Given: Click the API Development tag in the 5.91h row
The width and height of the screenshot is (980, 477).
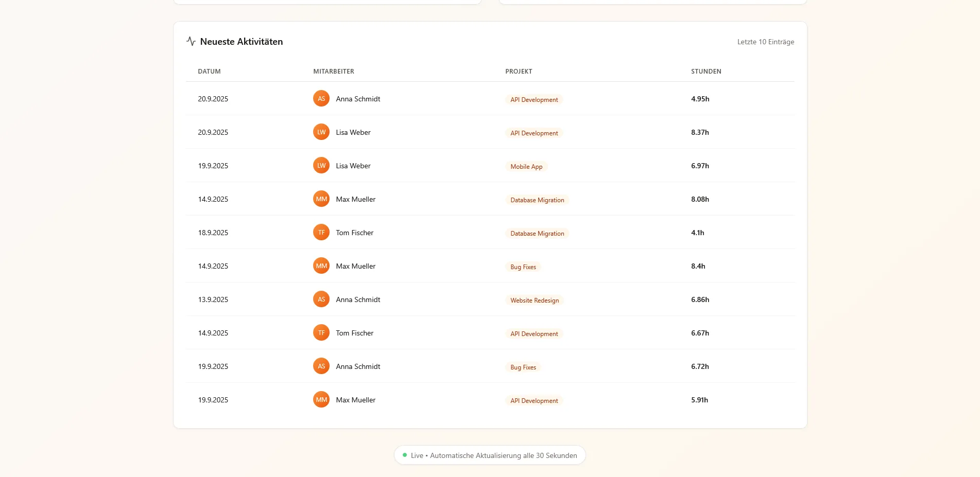Looking at the screenshot, I should point(534,400).
